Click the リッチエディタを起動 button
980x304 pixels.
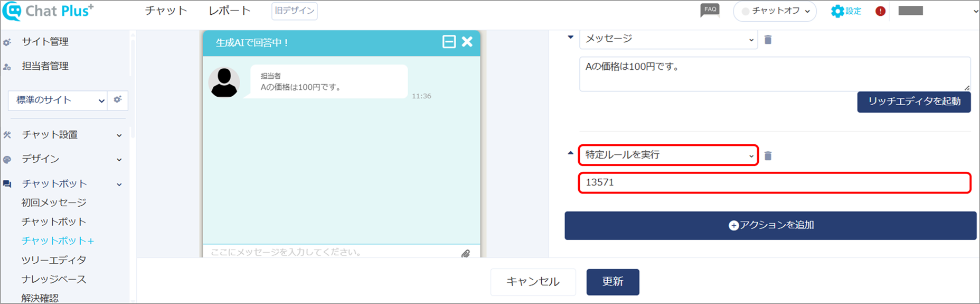point(914,102)
